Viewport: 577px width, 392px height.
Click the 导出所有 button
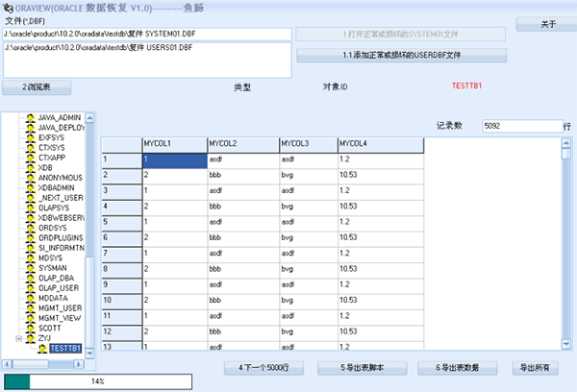[x=535, y=368]
